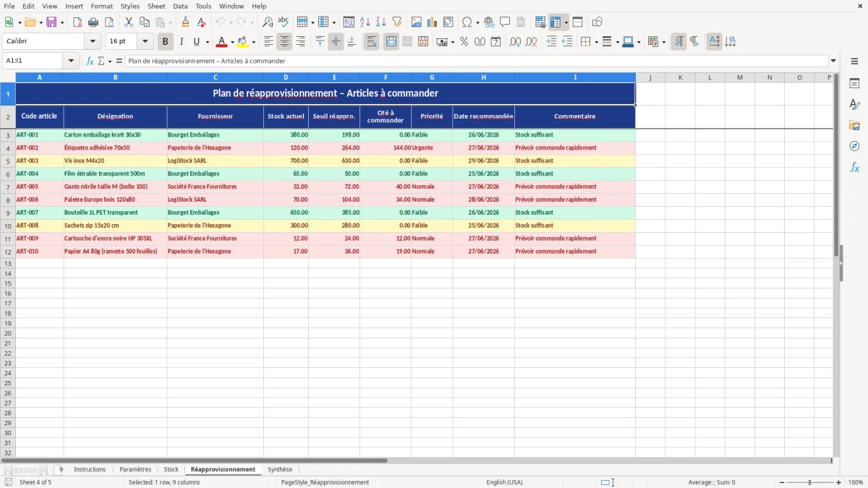Open the sidebar Styles panel
Screen dimensions: 868x488
click(x=854, y=105)
